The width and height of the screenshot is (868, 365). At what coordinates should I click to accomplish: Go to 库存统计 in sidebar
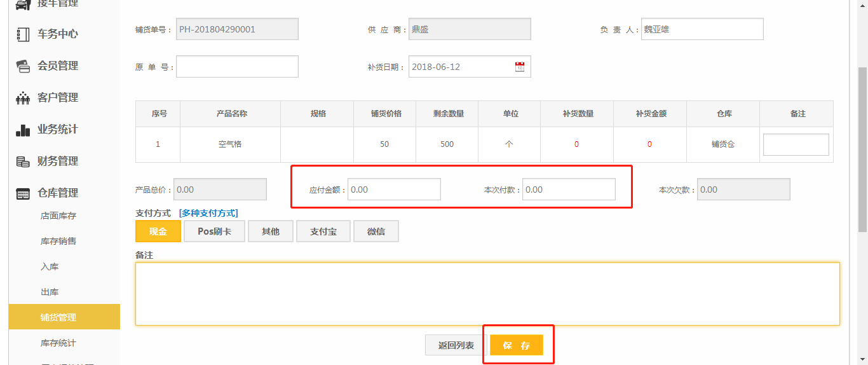(x=58, y=343)
